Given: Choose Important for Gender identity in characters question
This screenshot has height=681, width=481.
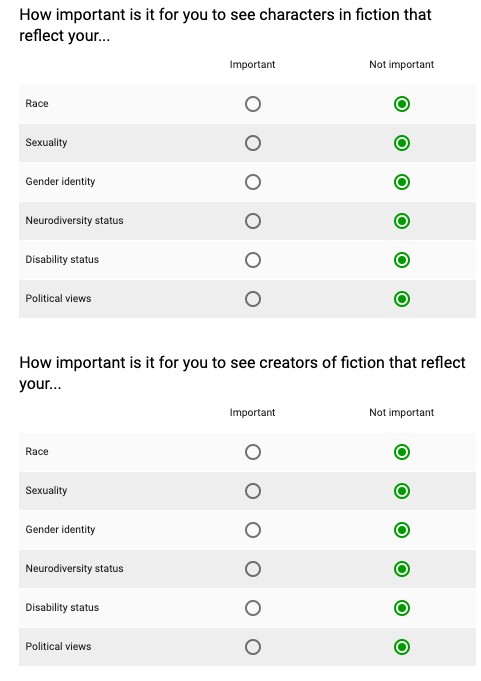Looking at the screenshot, I should coord(253,182).
